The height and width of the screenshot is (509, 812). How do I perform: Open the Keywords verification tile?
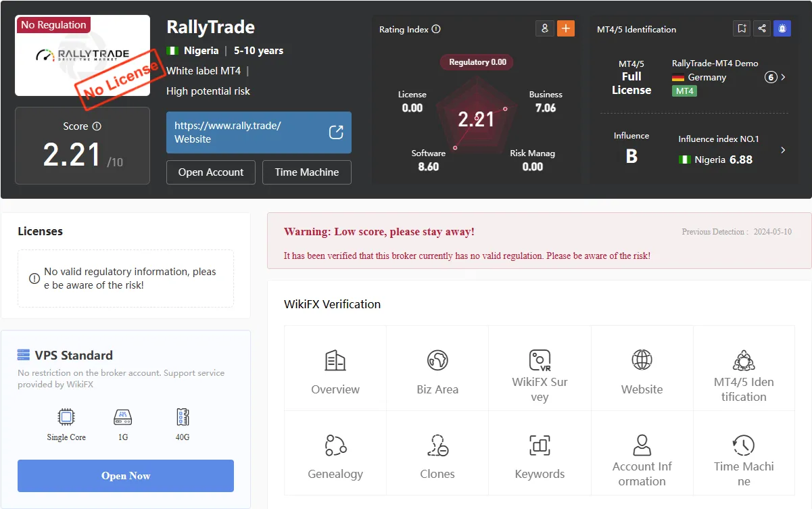(x=540, y=453)
